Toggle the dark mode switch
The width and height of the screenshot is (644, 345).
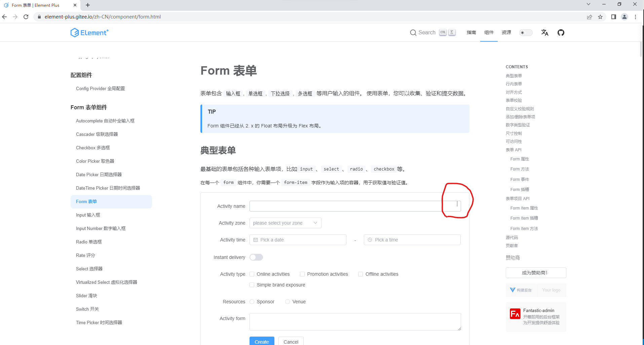526,33
